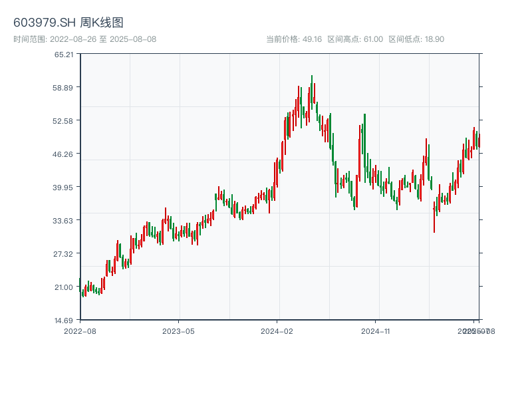Screen dimensions: 532x399
Task: Click the period low '区间低点: 18.90'
Action: tap(416, 39)
